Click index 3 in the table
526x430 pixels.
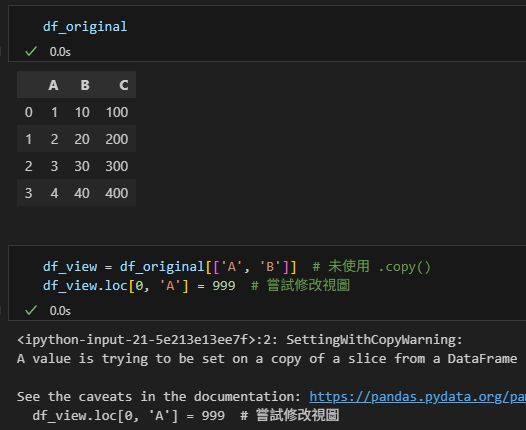pos(29,193)
